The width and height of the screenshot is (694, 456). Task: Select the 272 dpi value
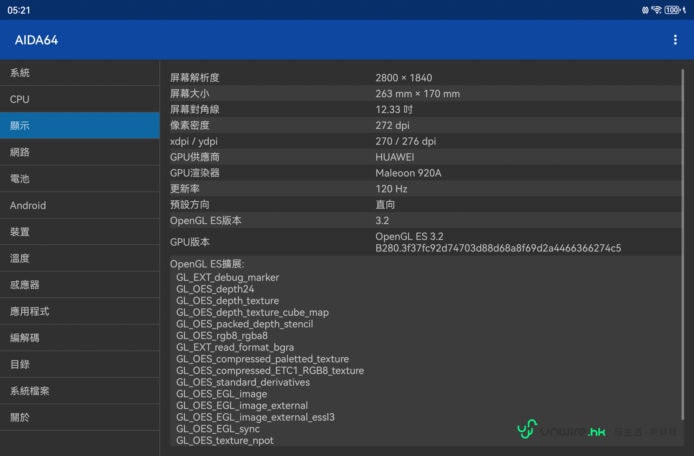point(392,125)
